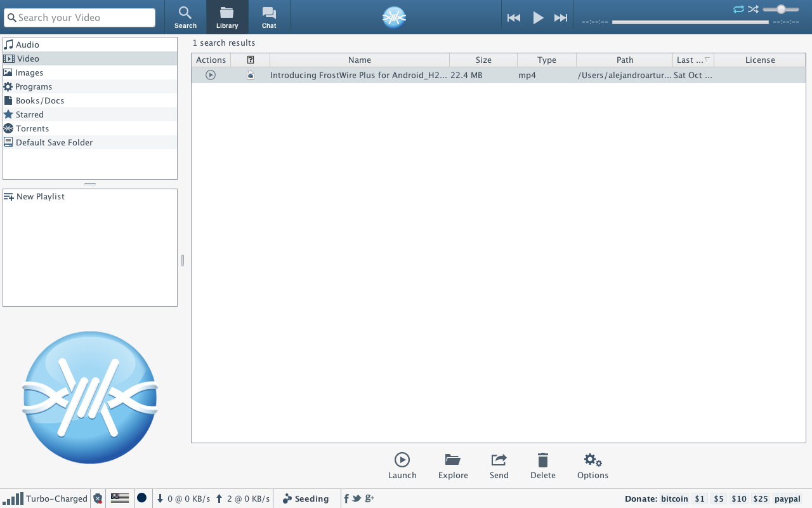The height and width of the screenshot is (508, 812).
Task: Create a New Playlist
Action: [40, 197]
